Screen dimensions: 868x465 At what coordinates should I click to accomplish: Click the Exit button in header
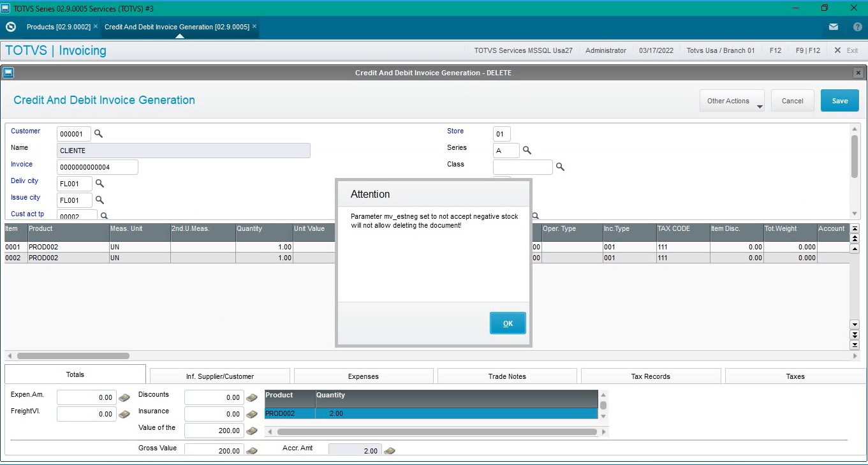point(846,50)
